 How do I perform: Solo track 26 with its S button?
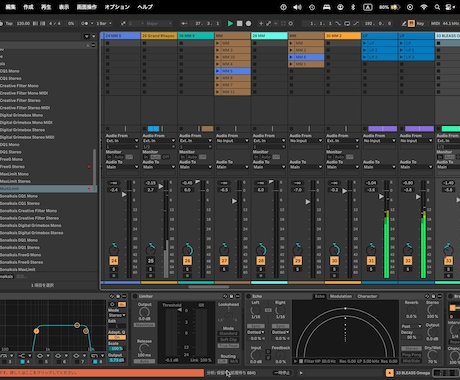[x=187, y=269]
